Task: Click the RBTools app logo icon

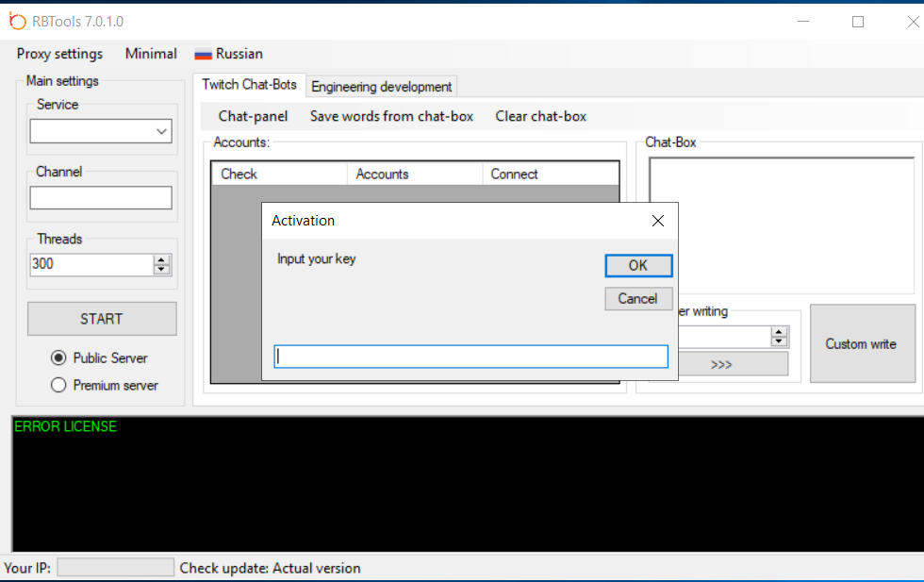Action: coord(17,21)
